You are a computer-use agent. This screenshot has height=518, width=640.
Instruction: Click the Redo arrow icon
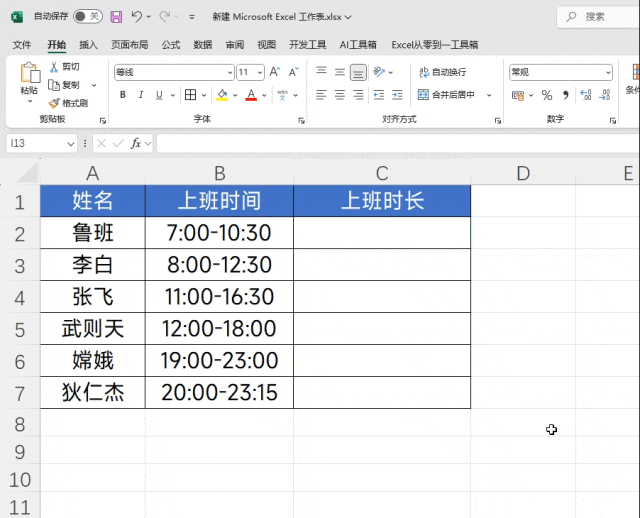point(164,16)
